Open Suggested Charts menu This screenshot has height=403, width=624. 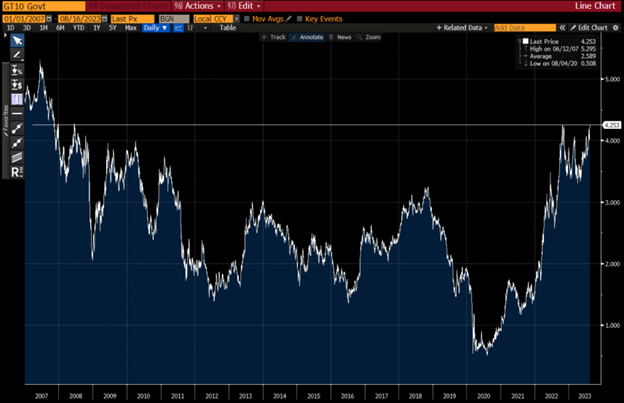tap(128, 6)
